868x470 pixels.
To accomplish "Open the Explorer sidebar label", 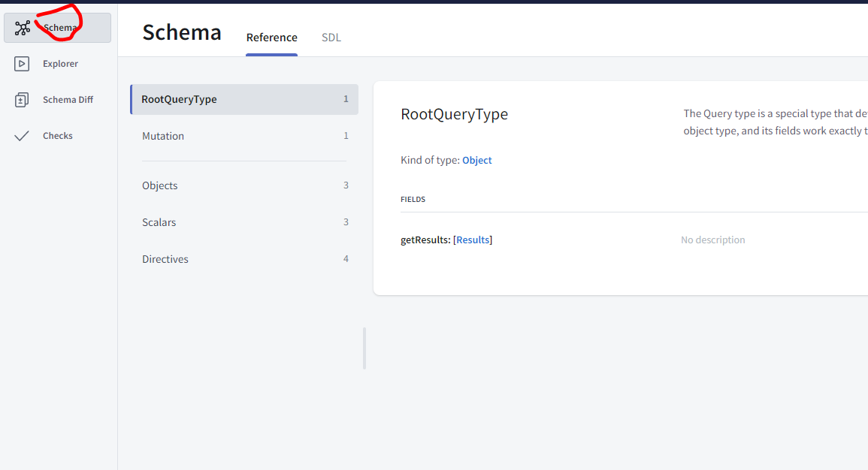I will 60,64.
